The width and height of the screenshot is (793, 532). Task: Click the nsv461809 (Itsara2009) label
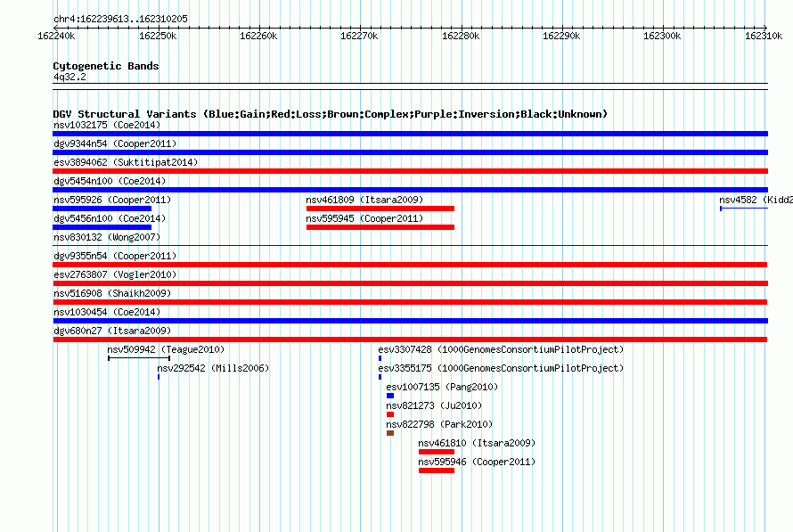pyautogui.click(x=364, y=200)
